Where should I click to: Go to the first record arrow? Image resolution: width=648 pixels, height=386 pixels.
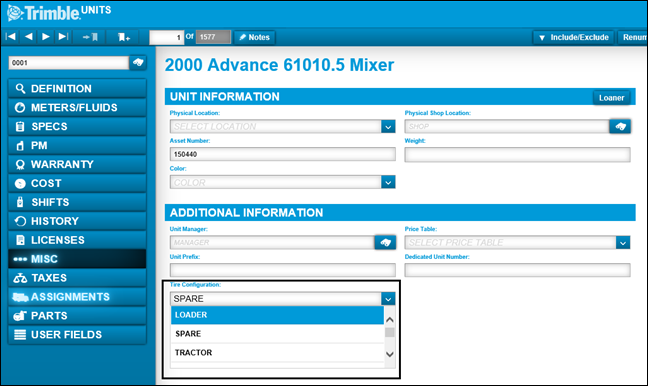pos(11,37)
